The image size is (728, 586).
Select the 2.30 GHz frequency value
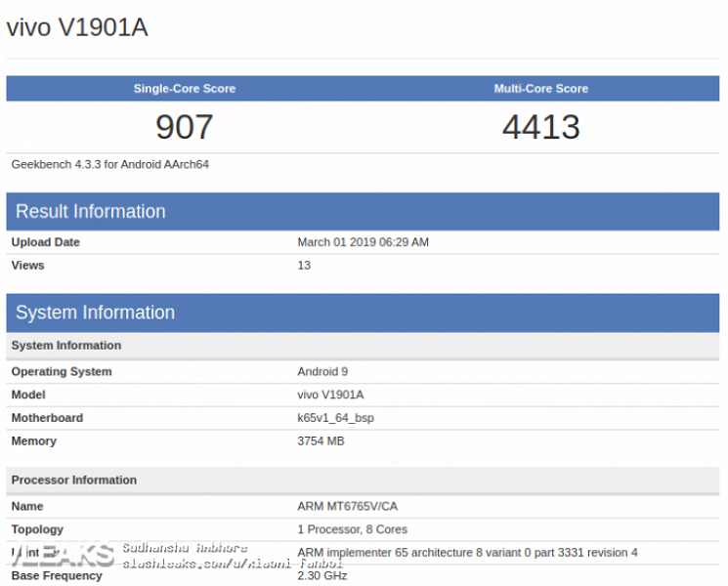pyautogui.click(x=322, y=576)
